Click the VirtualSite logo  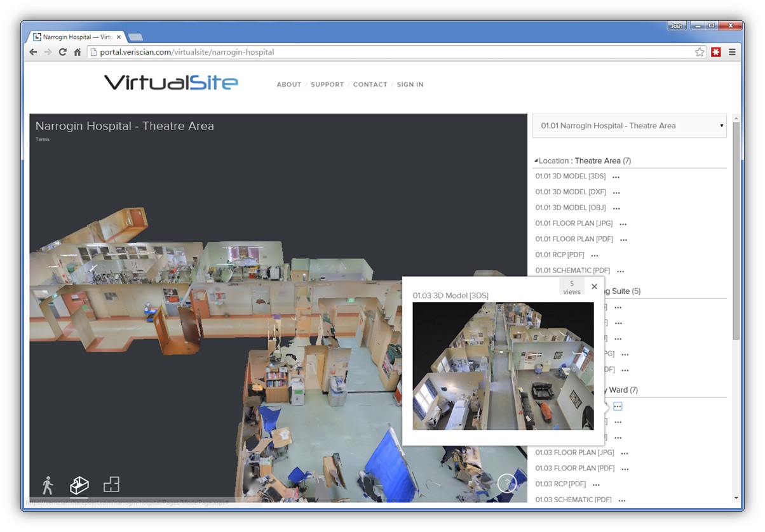[171, 82]
